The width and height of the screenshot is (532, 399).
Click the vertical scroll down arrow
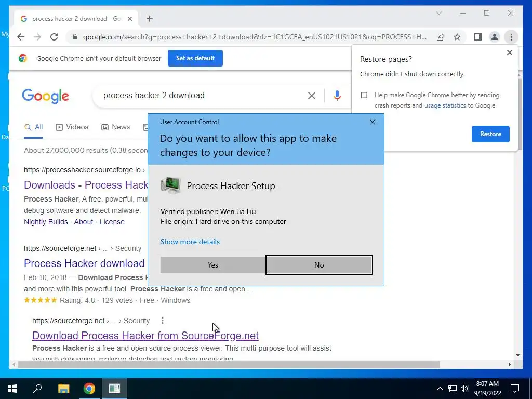click(x=518, y=355)
